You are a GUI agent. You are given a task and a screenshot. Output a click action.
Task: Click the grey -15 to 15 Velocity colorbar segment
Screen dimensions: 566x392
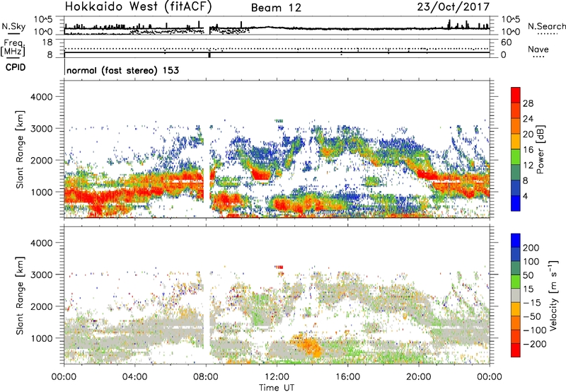(516, 296)
